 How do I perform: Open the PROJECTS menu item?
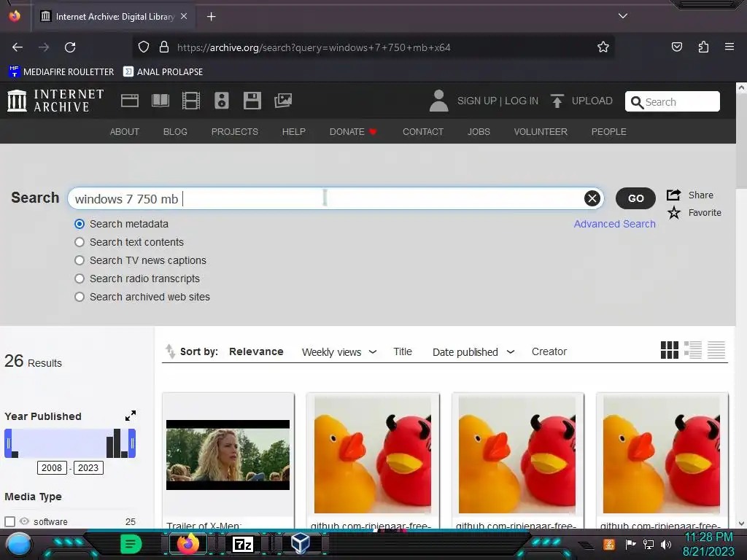(x=235, y=131)
